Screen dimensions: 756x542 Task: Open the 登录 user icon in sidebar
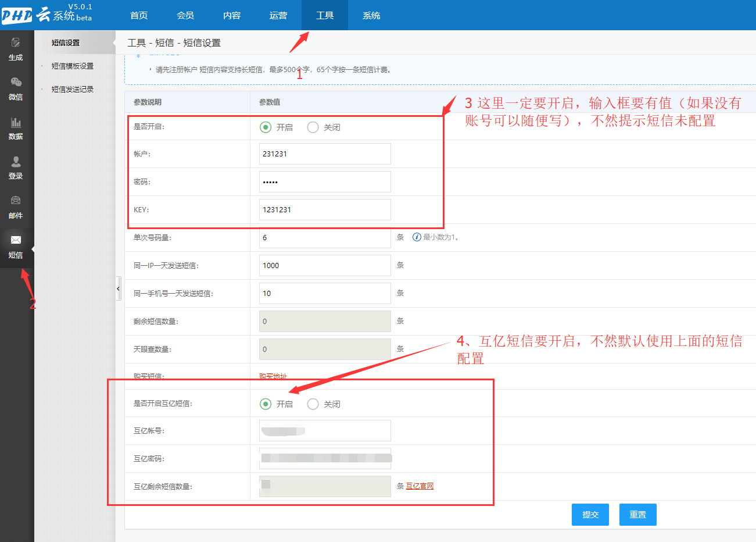(16, 162)
